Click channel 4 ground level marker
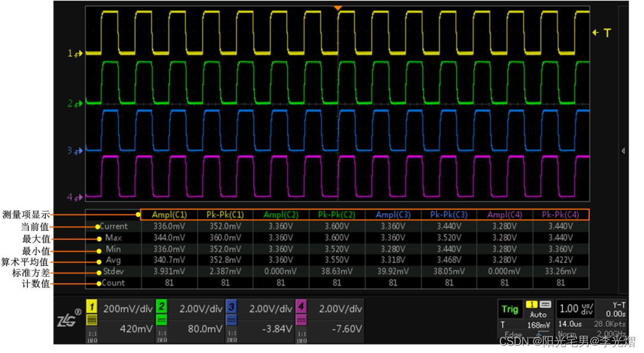This screenshot has width=644, height=353. [x=75, y=197]
